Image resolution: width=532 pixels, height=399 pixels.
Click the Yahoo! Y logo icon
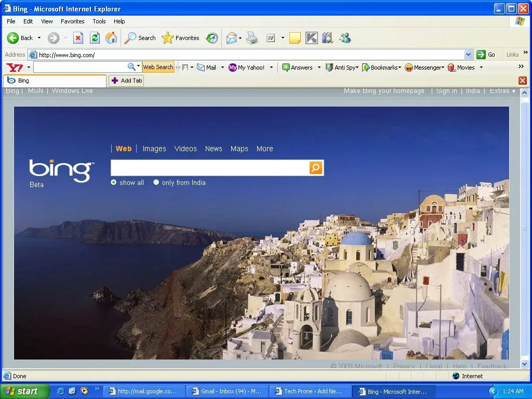pos(15,68)
